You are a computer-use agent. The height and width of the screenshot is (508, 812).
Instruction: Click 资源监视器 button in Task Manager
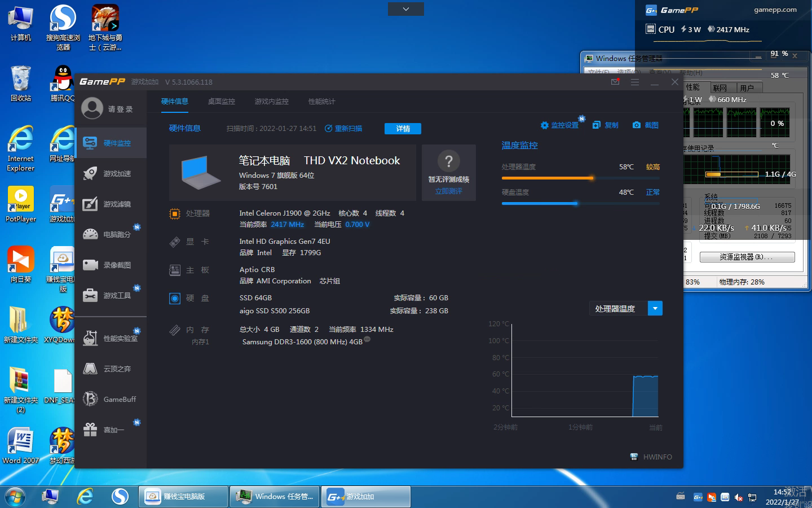[747, 257]
